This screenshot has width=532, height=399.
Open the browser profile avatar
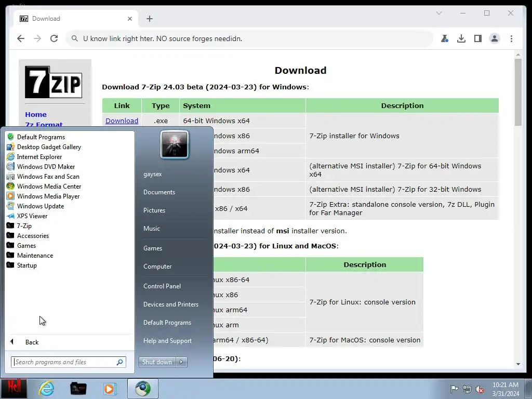pos(495,38)
